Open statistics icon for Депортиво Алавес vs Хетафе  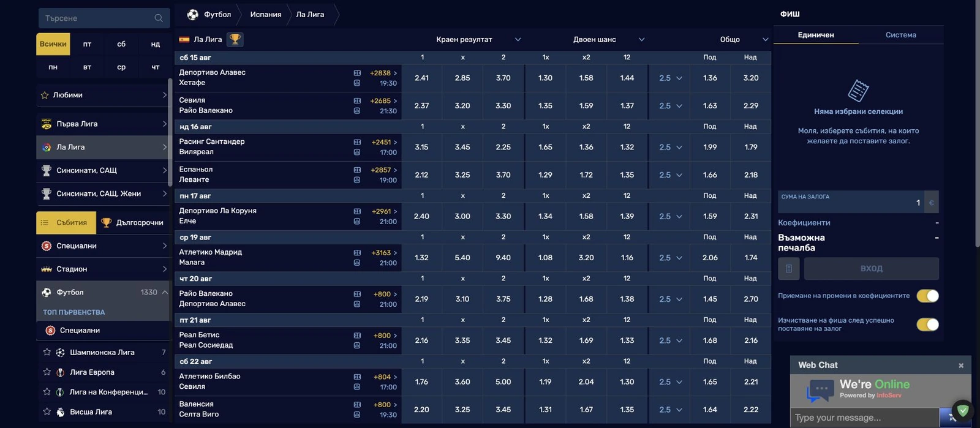tap(357, 83)
